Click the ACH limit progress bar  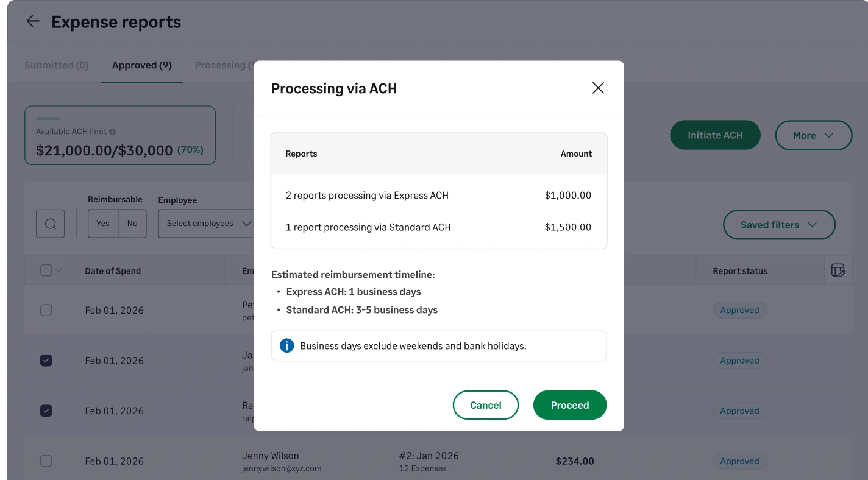pos(48,119)
